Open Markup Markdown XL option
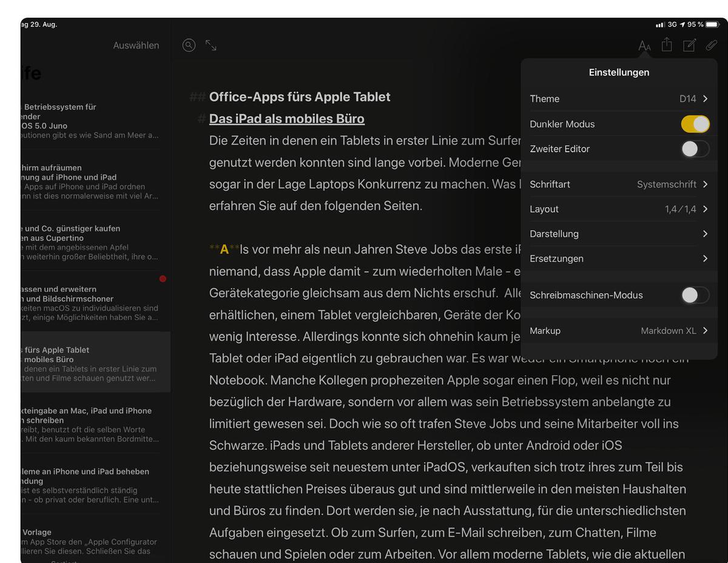 pos(619,331)
